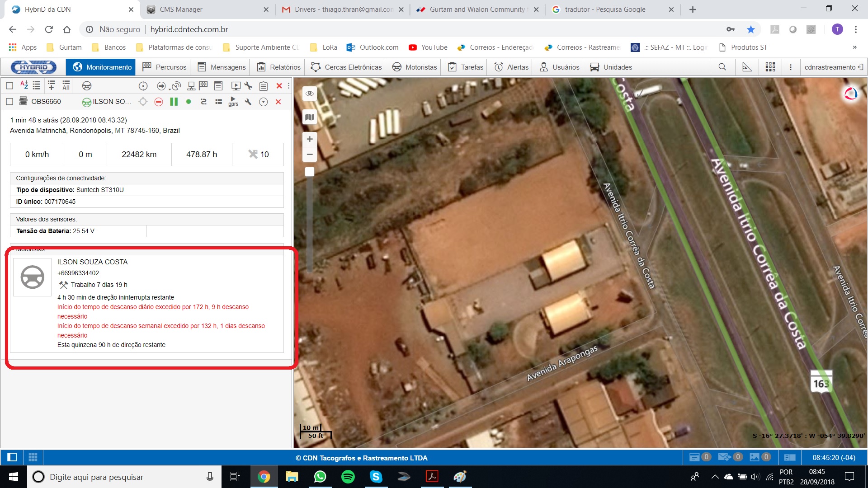Open the wrench properties icon for OBS6660

248,102
